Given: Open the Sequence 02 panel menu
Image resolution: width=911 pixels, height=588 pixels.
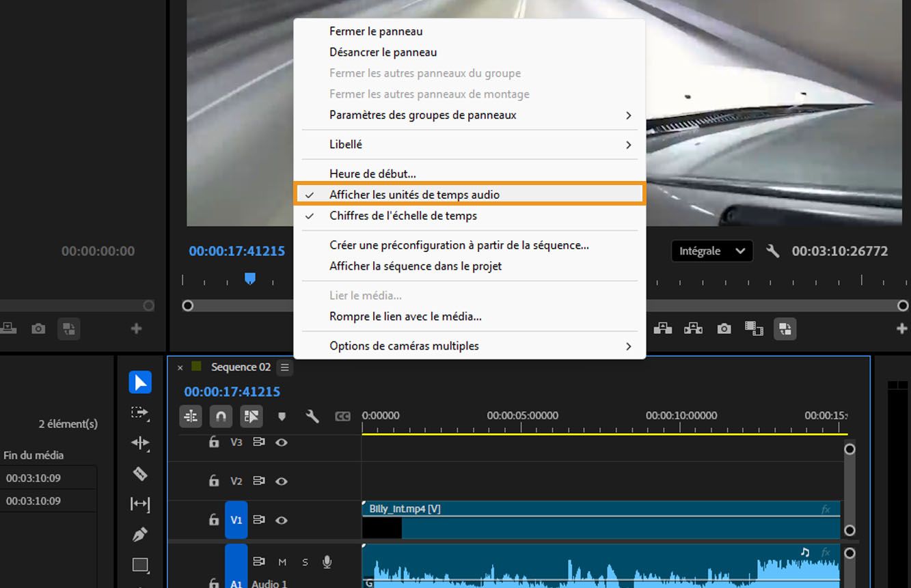Looking at the screenshot, I should [285, 367].
